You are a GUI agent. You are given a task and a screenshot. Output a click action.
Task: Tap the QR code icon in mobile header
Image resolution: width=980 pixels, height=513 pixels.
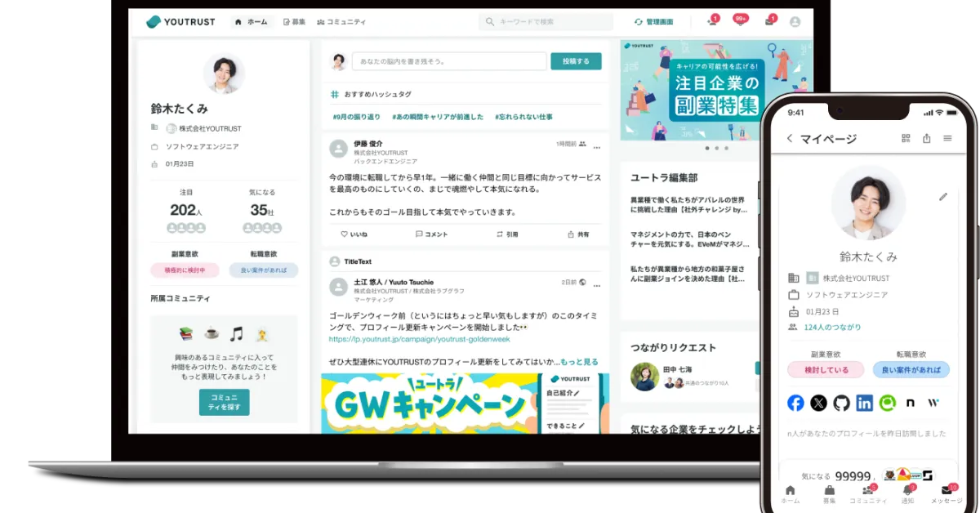[906, 139]
